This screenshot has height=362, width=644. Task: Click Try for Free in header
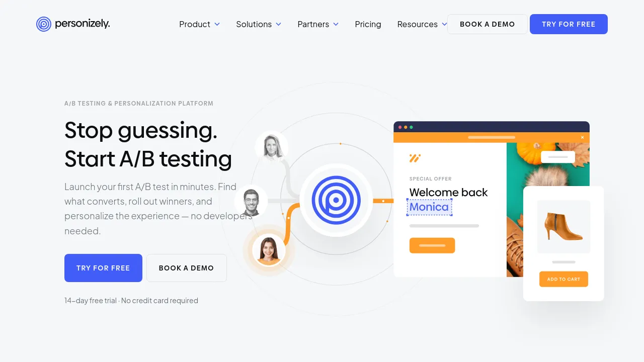(x=569, y=24)
